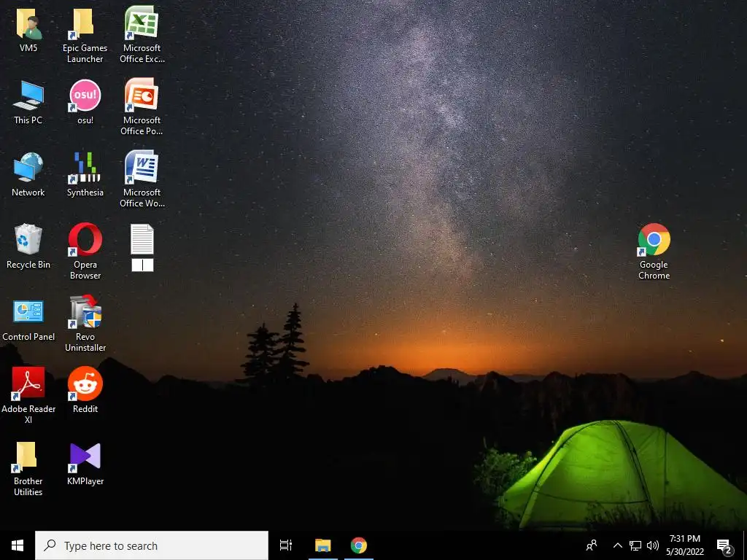Open the clock showing 7:31 PM

pyautogui.click(x=685, y=545)
